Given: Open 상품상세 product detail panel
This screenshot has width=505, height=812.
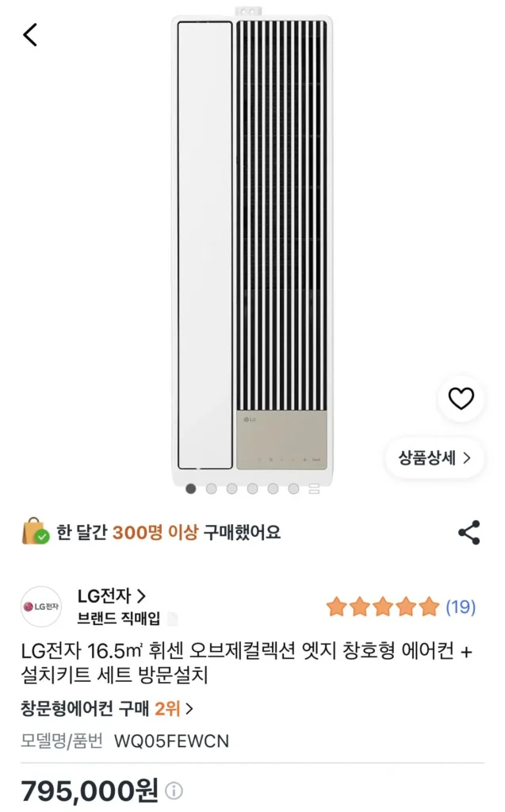Looking at the screenshot, I should 433,458.
